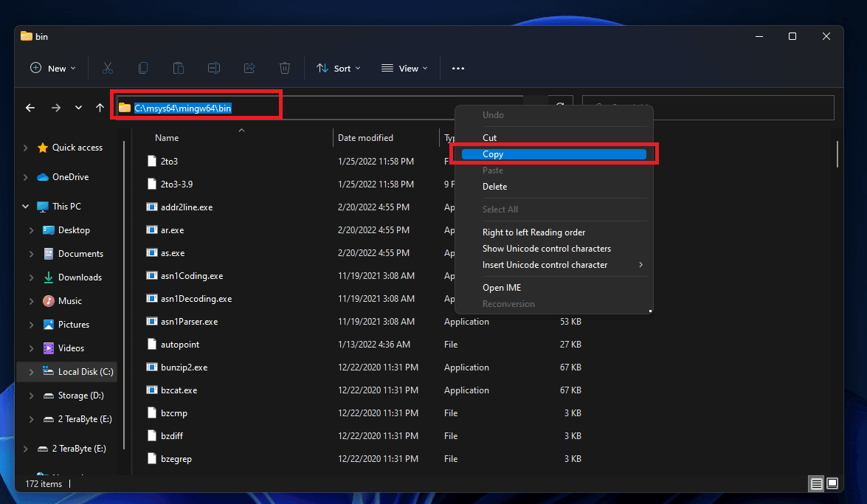Viewport: 867px width, 504px height.
Task: Sort by Name column header
Action: point(167,138)
